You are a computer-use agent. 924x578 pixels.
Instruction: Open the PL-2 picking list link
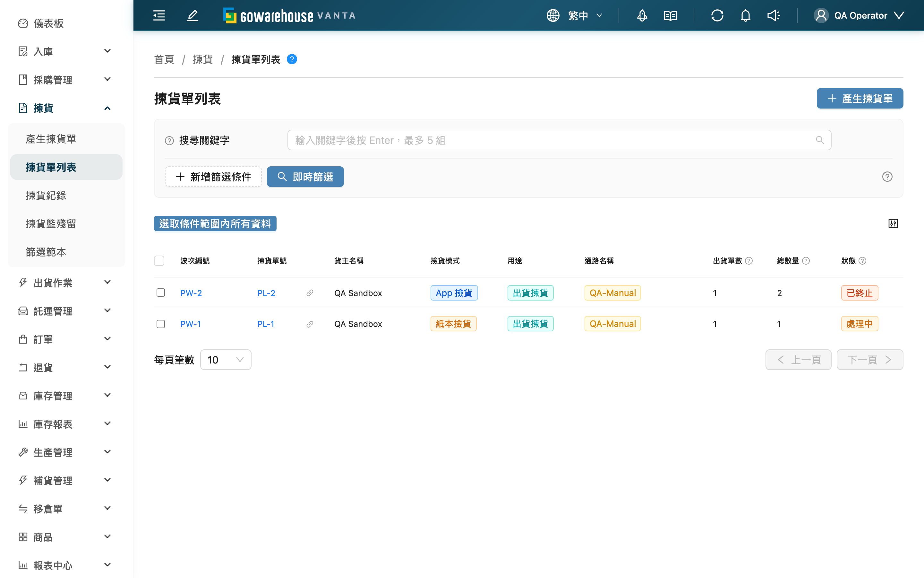coord(266,293)
